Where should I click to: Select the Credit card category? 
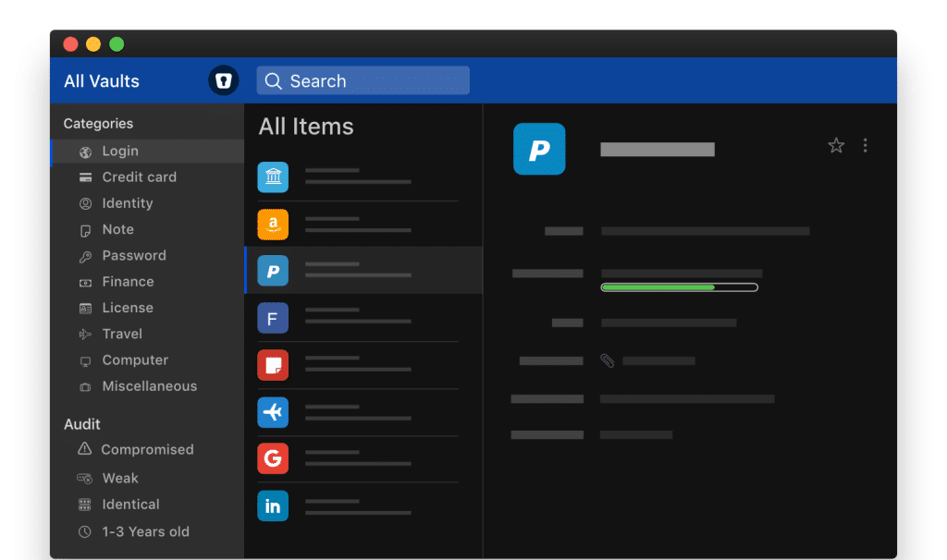[139, 177]
